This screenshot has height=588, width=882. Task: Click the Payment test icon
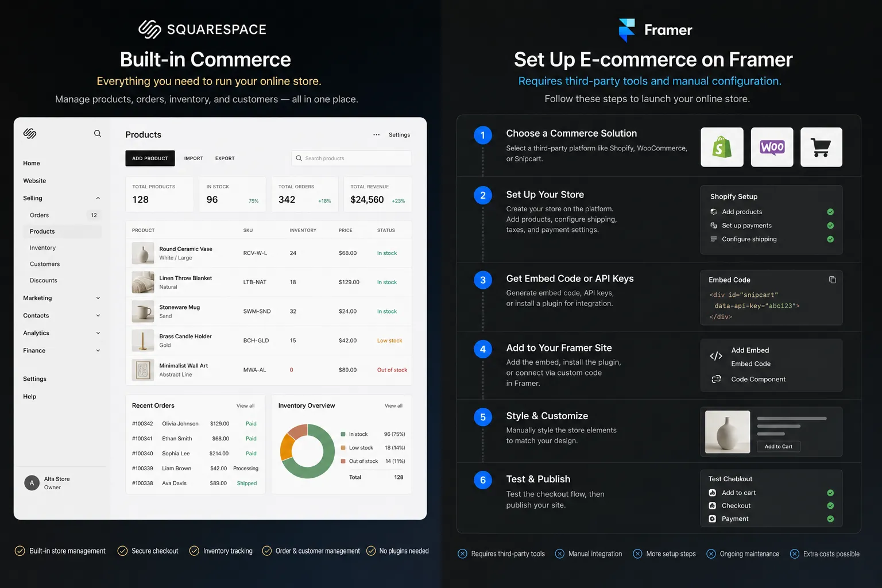[712, 519]
